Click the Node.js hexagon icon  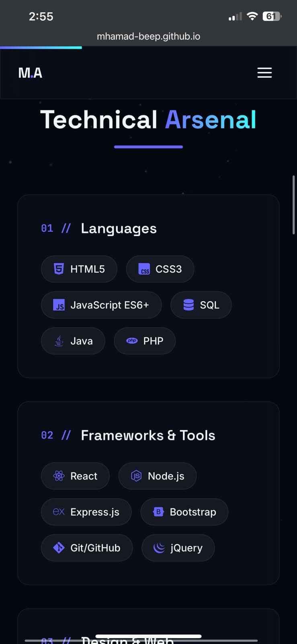pos(136,476)
